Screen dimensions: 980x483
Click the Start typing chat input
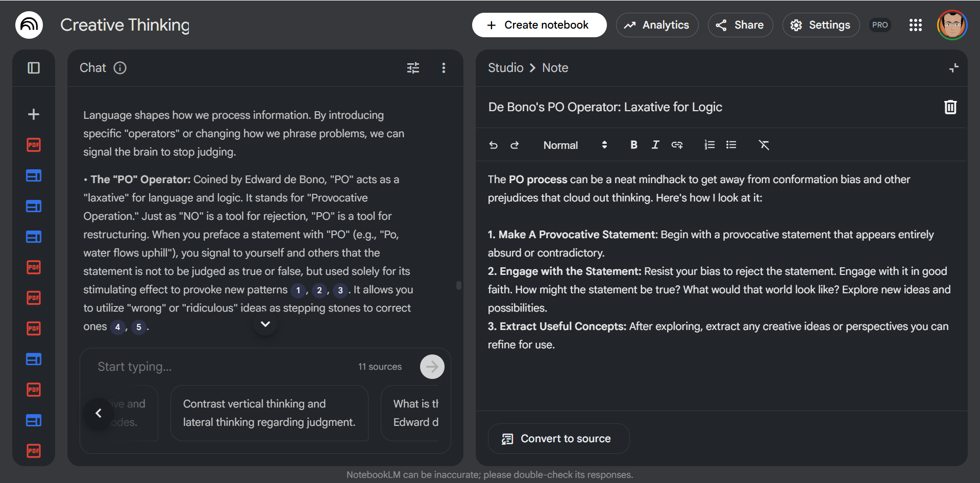(x=225, y=367)
